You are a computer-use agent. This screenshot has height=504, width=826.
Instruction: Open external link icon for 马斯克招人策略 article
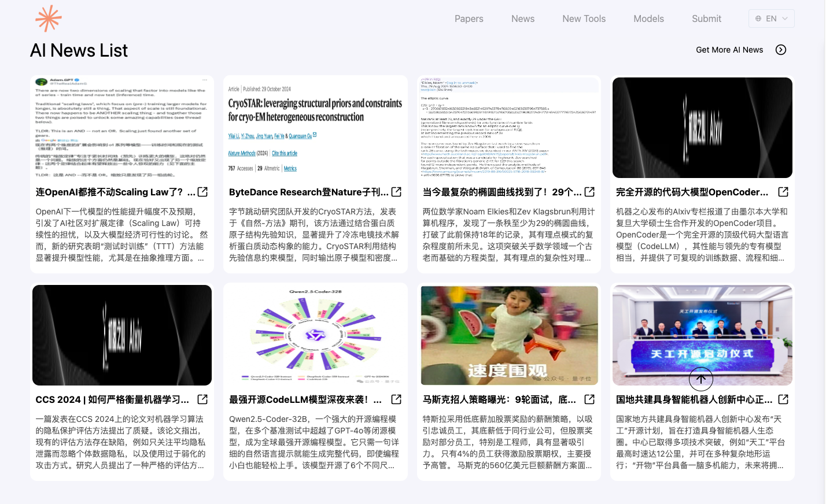point(589,399)
